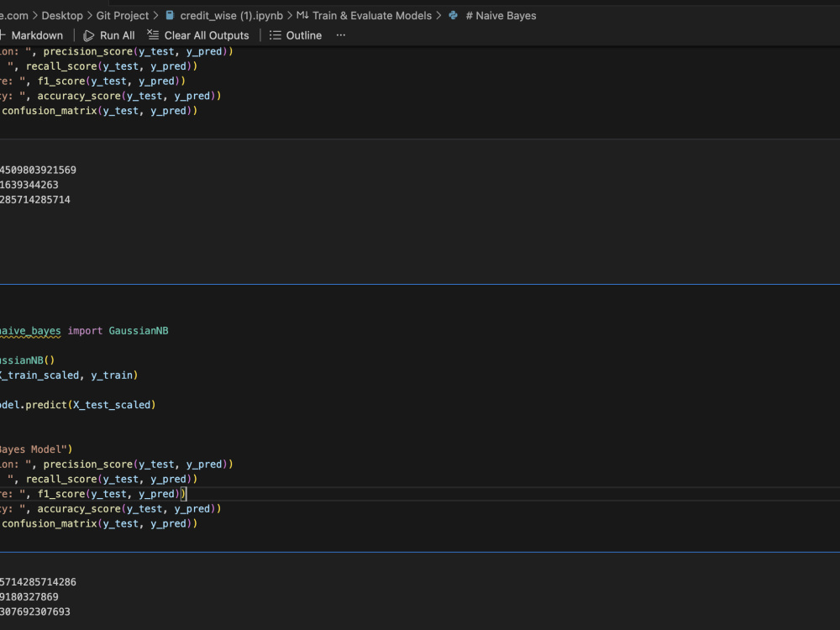Select credit_wise (1).ipynb in the breadcrumb
The height and width of the screenshot is (630, 840).
point(232,15)
